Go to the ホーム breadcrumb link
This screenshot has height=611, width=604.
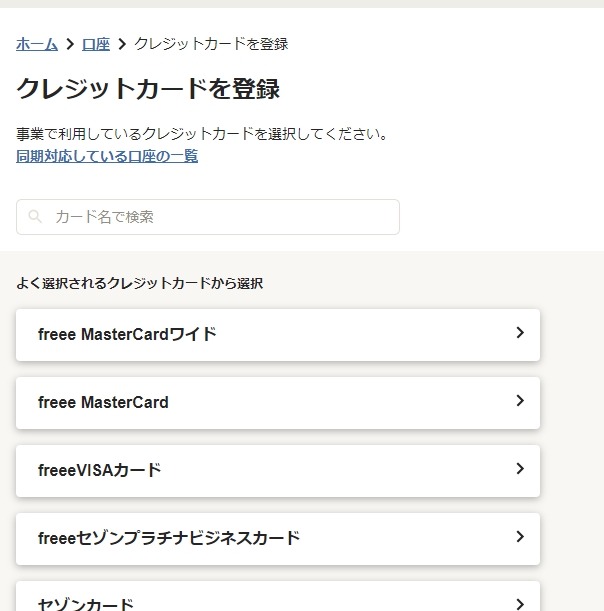37,44
